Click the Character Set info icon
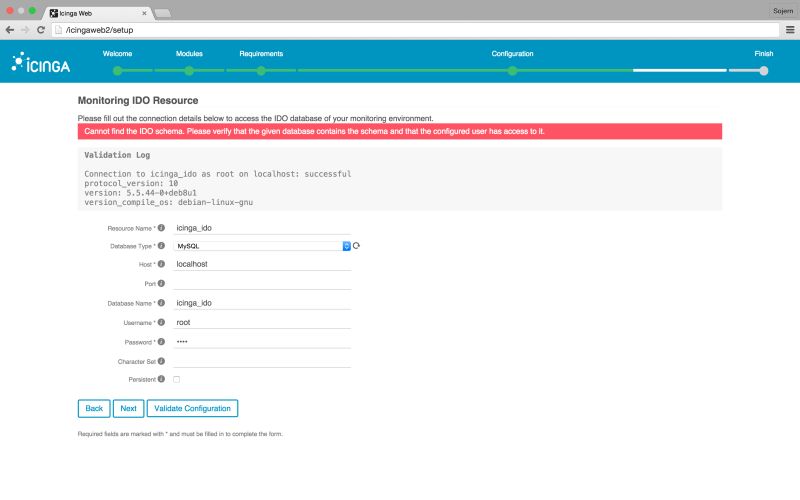This screenshot has width=800, height=500. click(x=161, y=361)
